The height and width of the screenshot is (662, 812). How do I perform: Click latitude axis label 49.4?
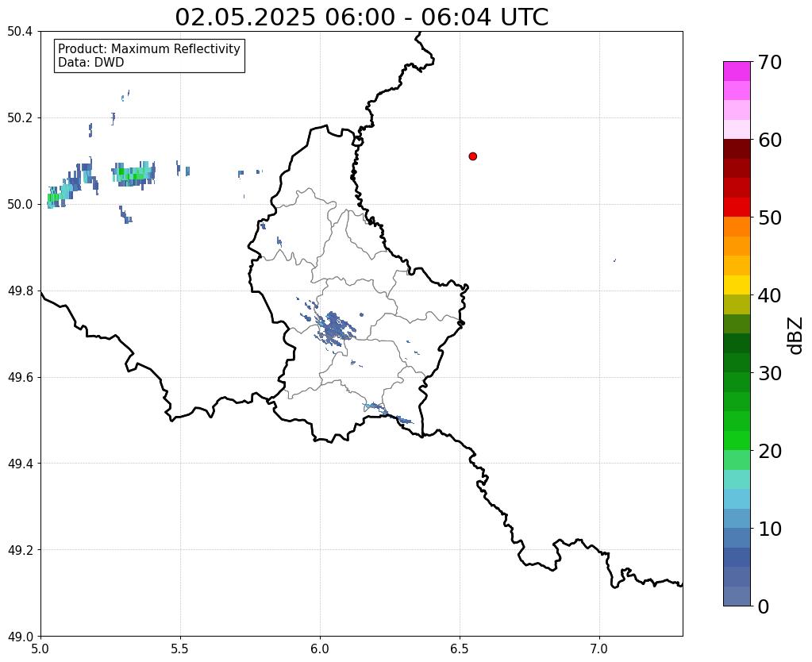click(x=20, y=464)
